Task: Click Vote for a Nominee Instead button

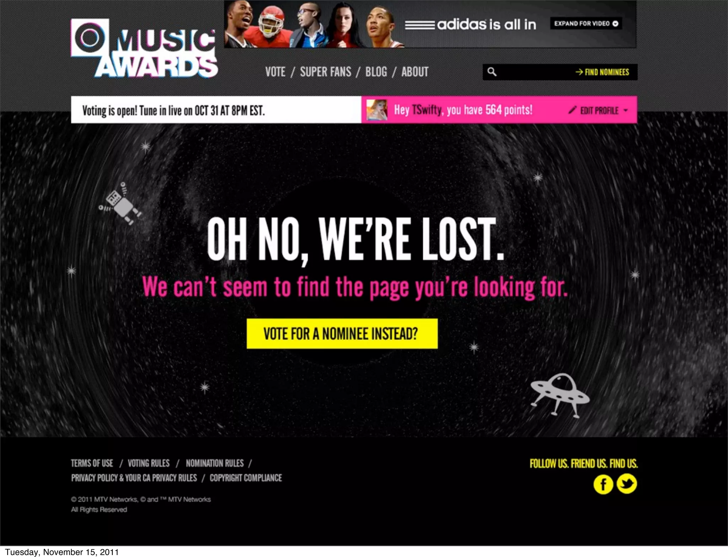Action: tap(342, 333)
